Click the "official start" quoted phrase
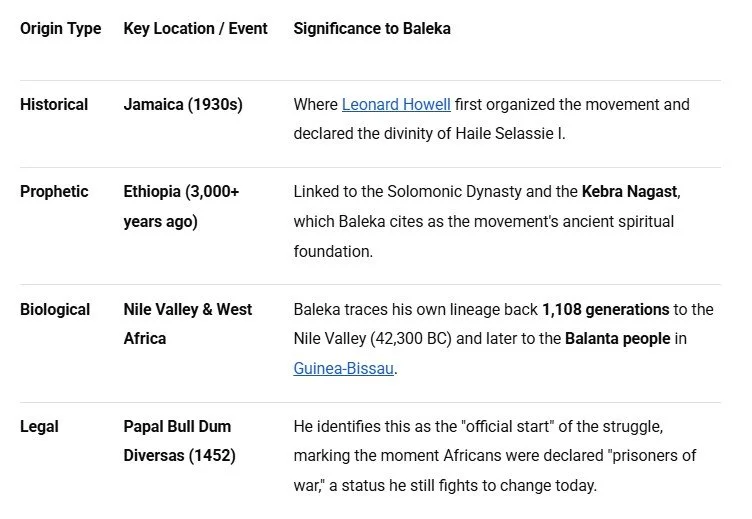 pyautogui.click(x=507, y=427)
